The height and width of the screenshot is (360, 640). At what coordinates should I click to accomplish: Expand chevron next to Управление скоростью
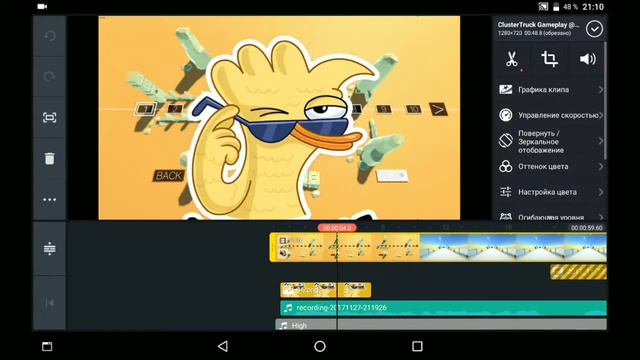click(x=601, y=115)
